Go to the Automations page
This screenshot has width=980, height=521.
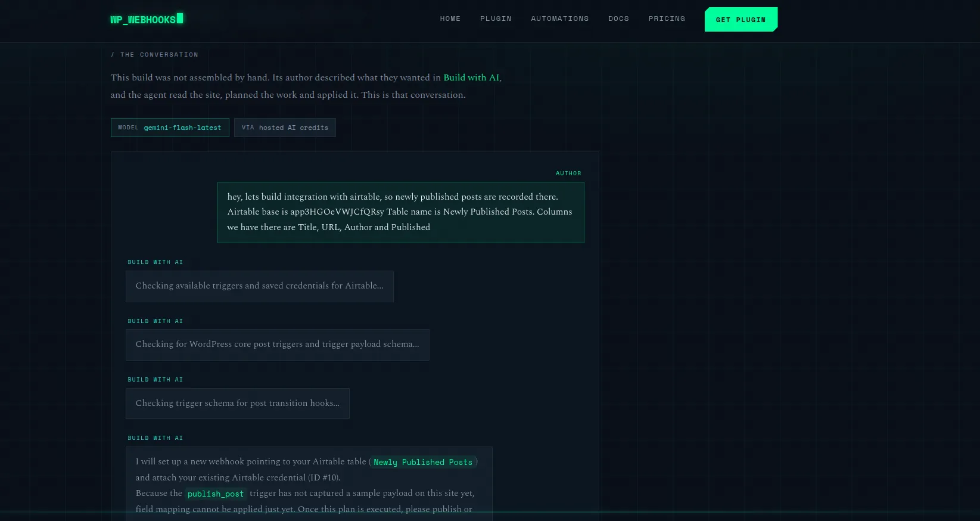(560, 18)
